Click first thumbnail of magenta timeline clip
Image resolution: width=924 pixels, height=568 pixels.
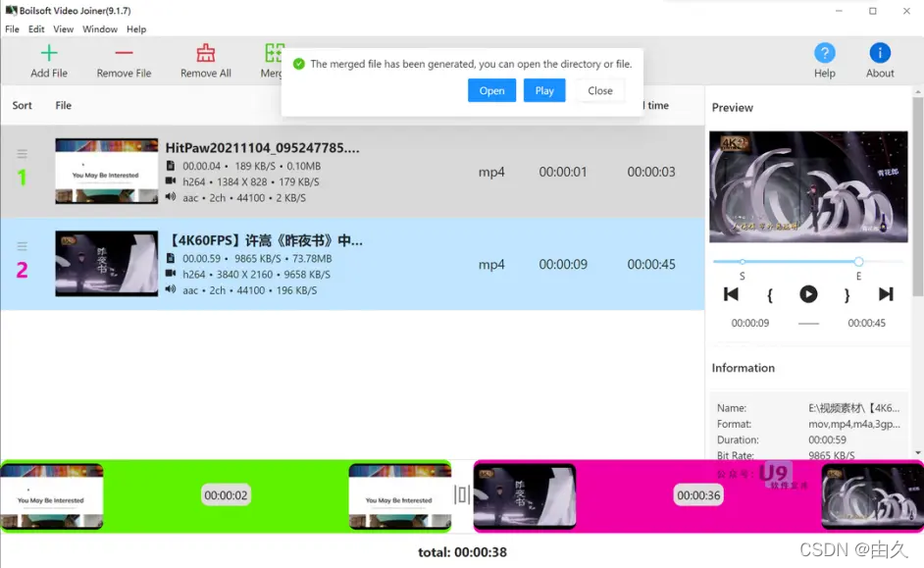(x=525, y=495)
